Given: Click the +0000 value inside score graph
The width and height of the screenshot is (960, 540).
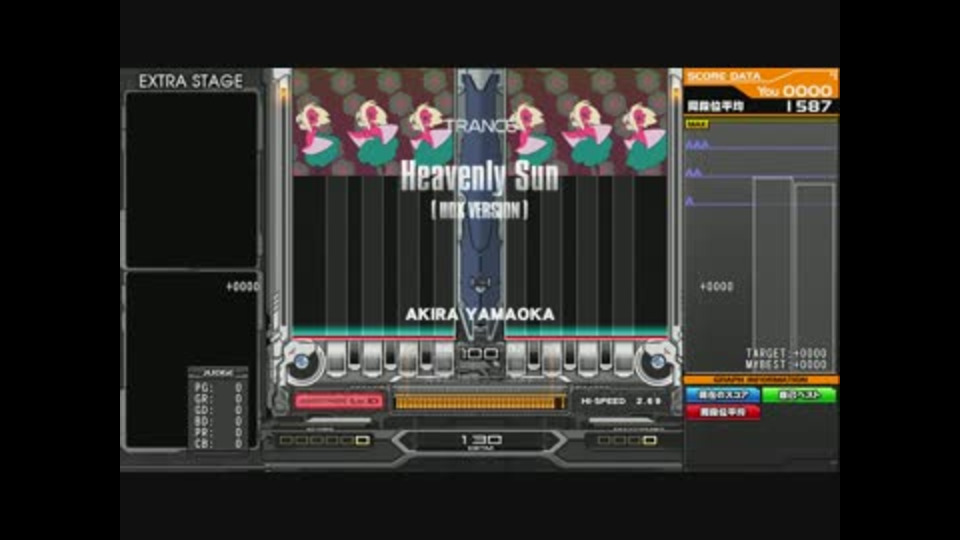Looking at the screenshot, I should tap(716, 287).
